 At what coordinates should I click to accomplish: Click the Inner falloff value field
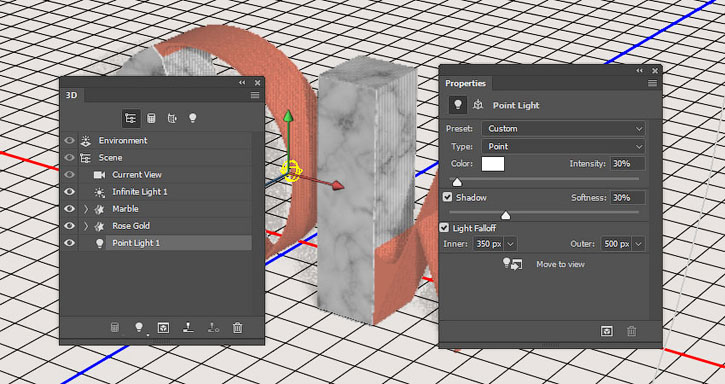489,244
